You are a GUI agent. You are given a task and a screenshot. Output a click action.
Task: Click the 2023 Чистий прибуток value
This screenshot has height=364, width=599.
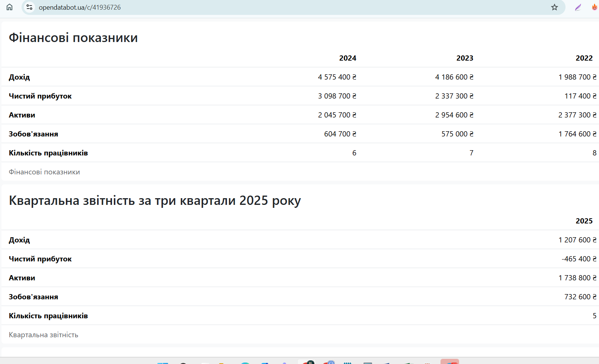454,96
